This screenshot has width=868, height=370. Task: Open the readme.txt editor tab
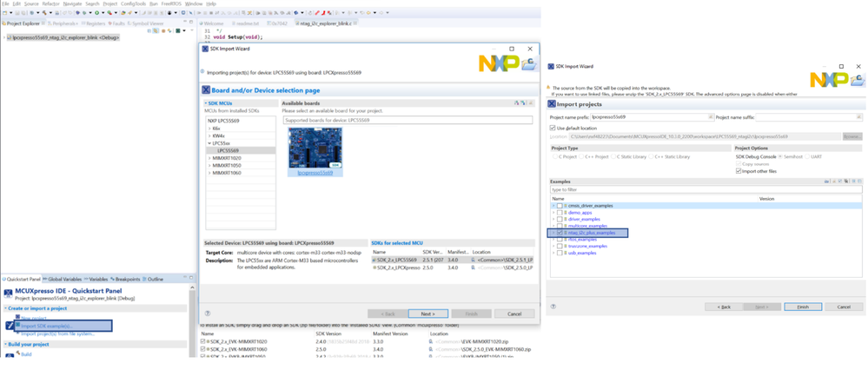tap(244, 23)
